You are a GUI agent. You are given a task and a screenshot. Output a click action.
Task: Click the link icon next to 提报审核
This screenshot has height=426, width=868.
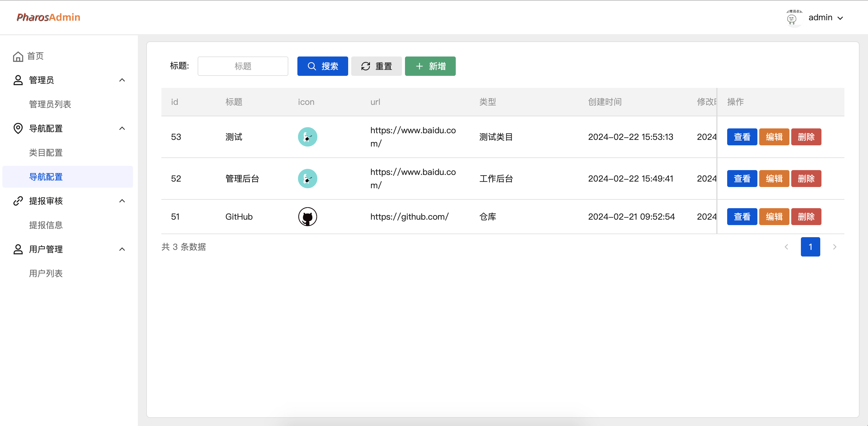[18, 201]
